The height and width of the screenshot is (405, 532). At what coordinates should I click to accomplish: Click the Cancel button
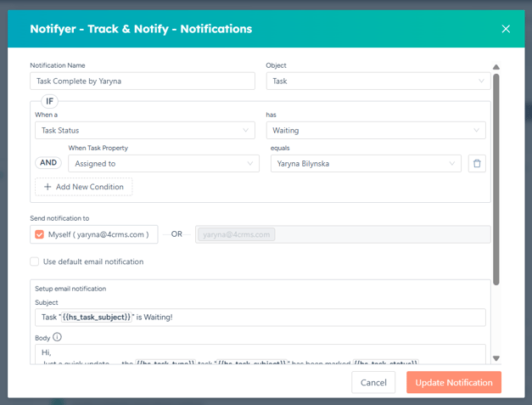(x=373, y=382)
